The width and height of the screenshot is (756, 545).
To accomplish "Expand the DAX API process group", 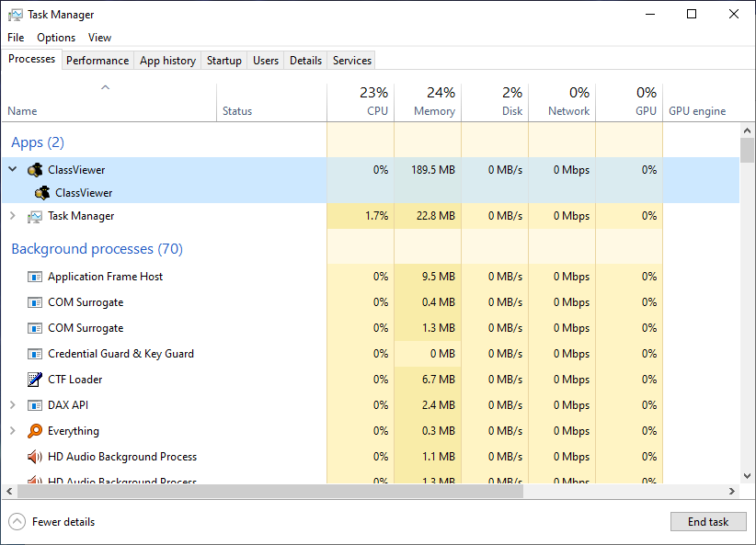I will tap(13, 405).
